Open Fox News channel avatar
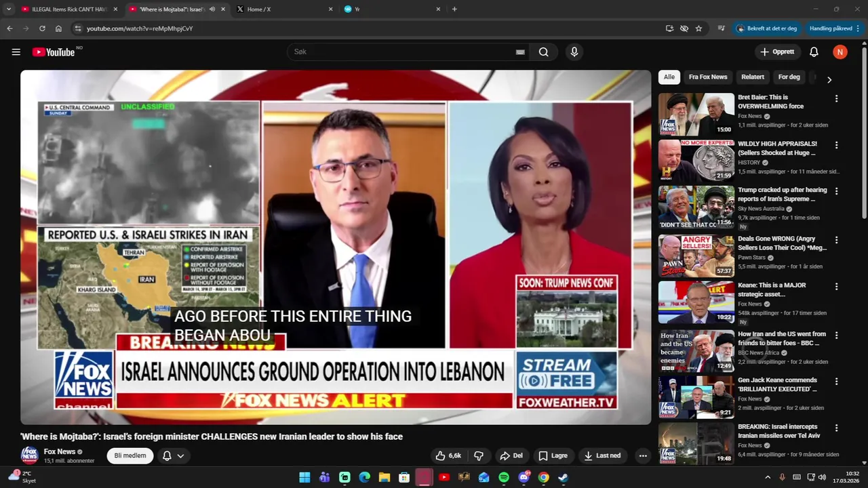 [x=29, y=455]
